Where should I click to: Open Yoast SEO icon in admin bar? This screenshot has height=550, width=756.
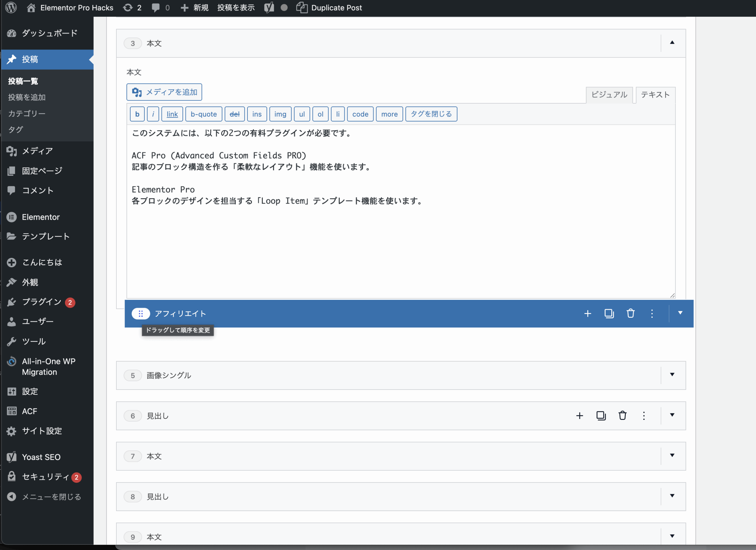(269, 8)
